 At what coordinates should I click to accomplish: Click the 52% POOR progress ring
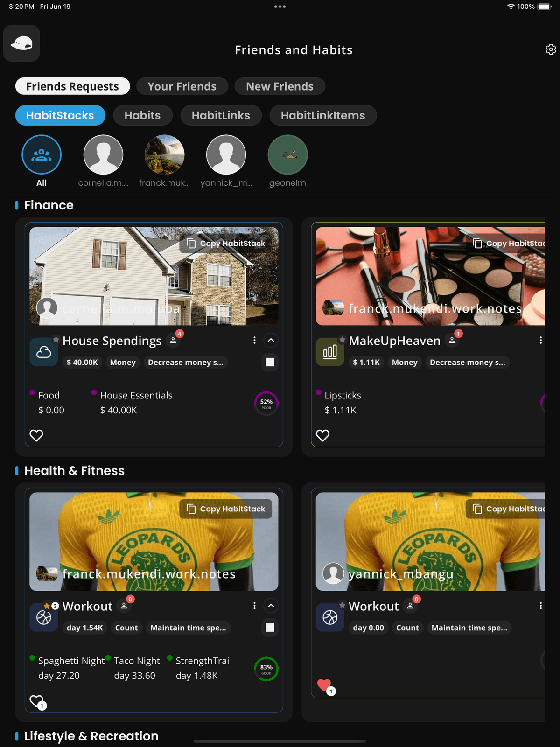pyautogui.click(x=266, y=404)
